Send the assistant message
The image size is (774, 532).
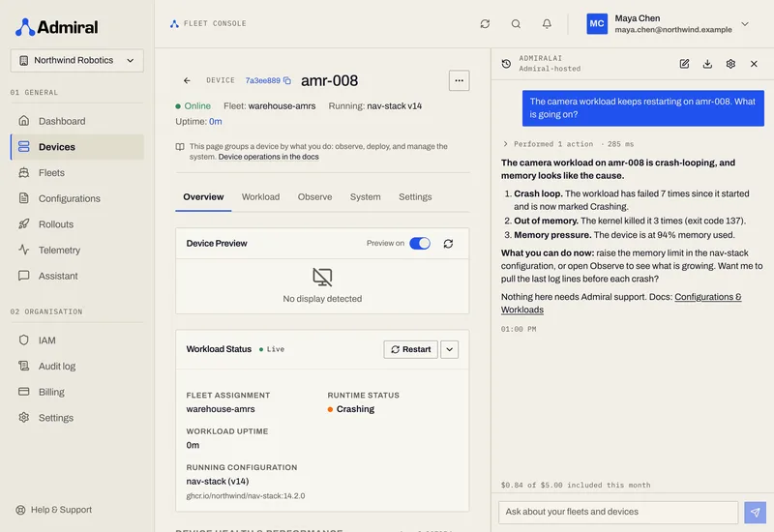[756, 513]
